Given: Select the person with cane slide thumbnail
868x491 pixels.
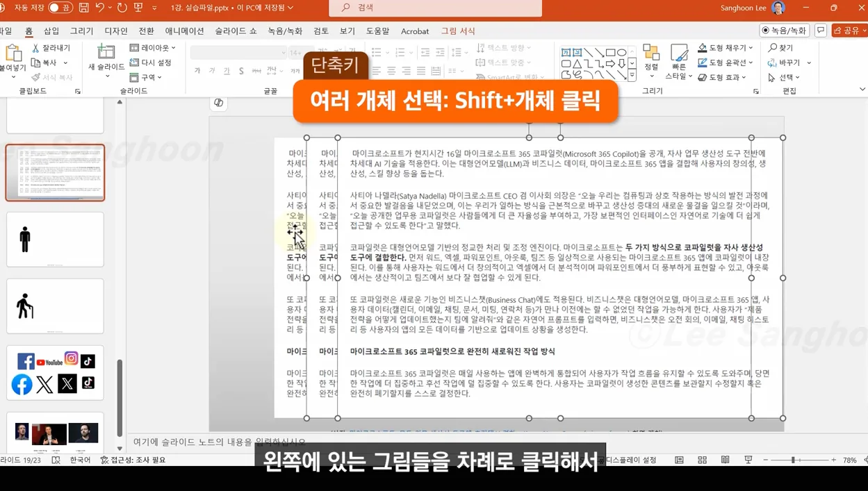Looking at the screenshot, I should (55, 306).
